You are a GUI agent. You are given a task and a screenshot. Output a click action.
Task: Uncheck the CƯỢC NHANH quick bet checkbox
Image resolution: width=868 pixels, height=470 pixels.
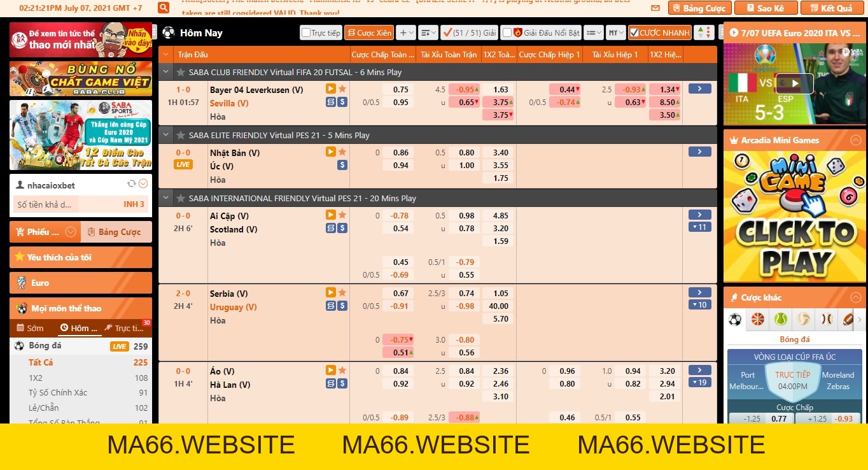pos(634,32)
